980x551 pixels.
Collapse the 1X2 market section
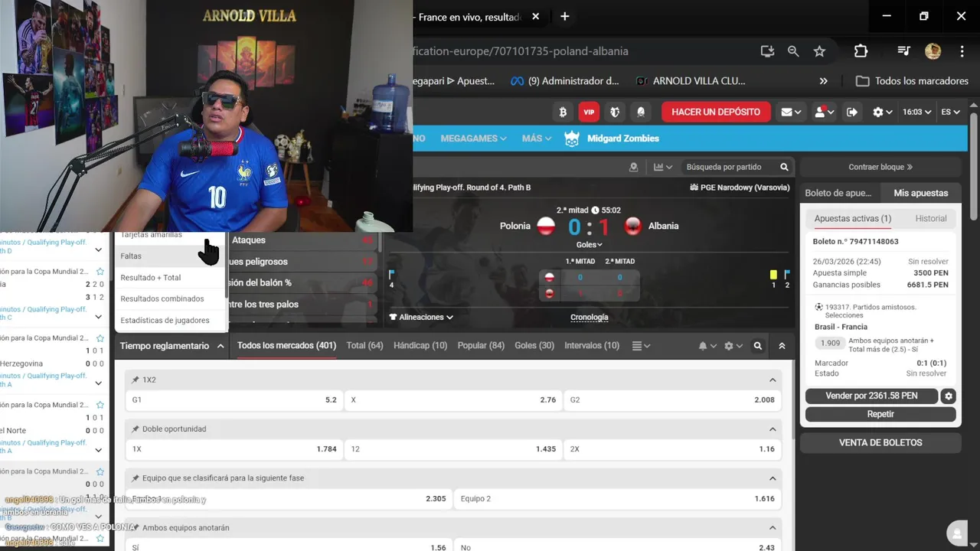tap(773, 380)
